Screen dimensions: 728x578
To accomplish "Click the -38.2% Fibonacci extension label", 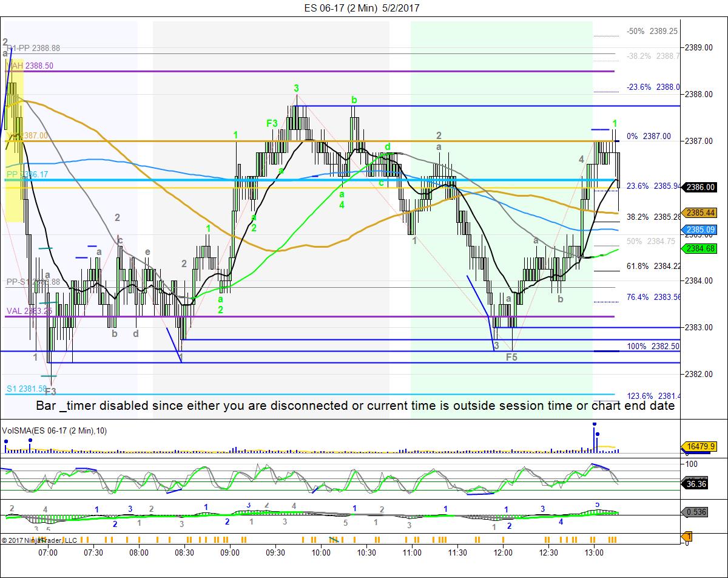I will (x=652, y=56).
